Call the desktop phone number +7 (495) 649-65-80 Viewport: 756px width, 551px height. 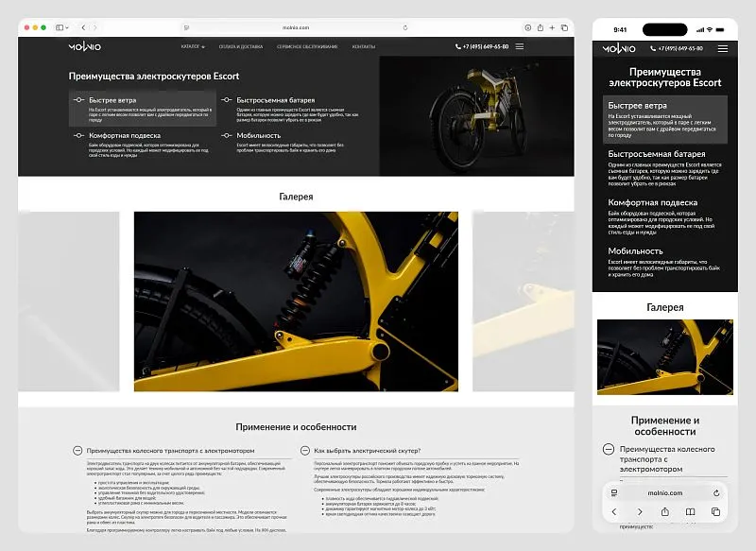point(482,46)
